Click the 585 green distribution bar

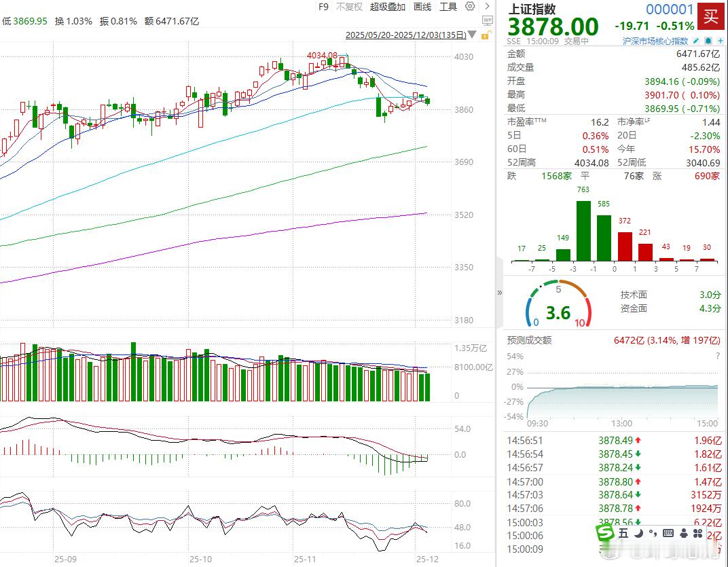[604, 238]
